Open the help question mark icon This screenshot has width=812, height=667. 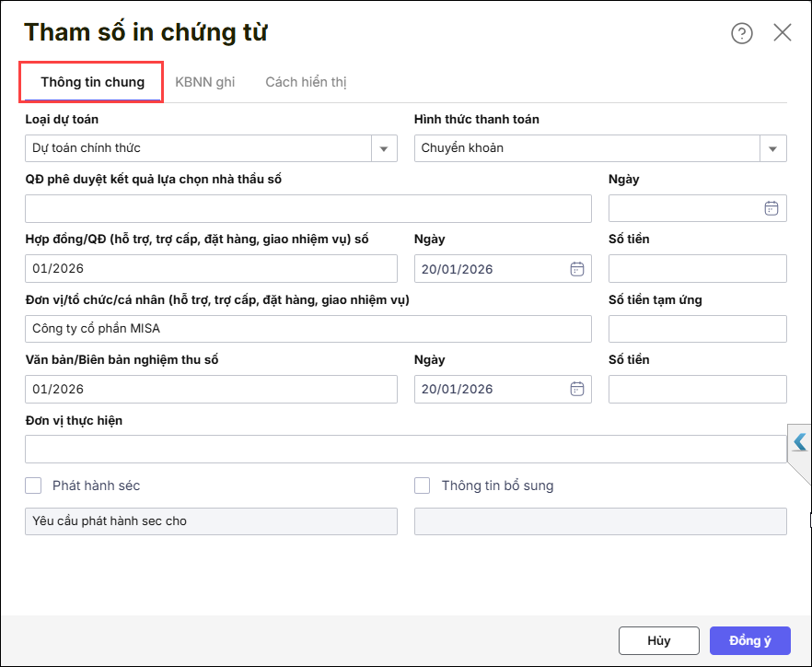[x=741, y=33]
